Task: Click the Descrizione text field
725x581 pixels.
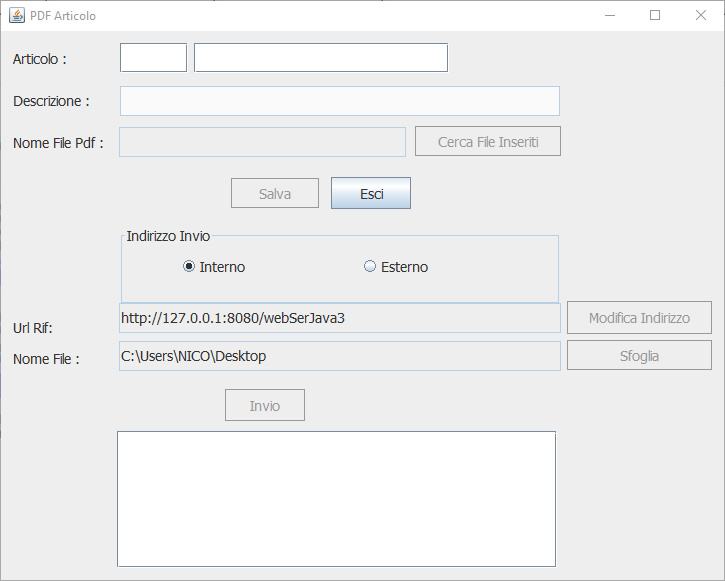Action: coord(340,101)
